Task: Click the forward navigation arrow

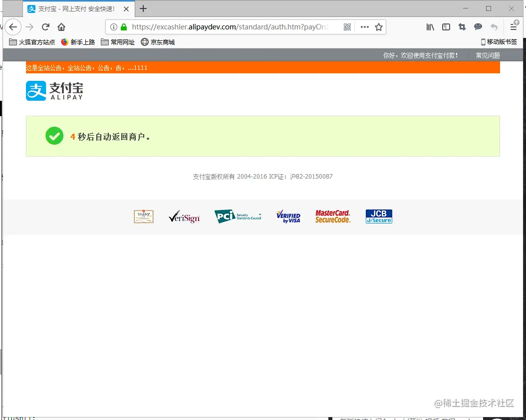Action: click(x=29, y=27)
